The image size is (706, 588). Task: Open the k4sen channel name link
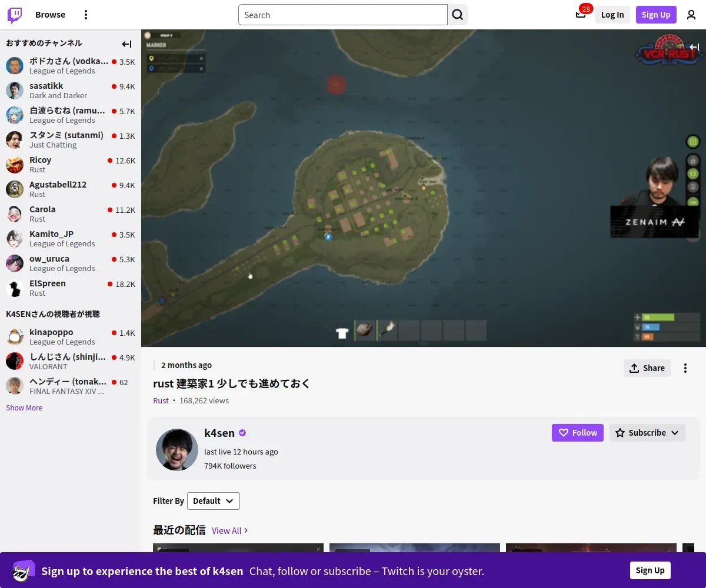pos(219,433)
